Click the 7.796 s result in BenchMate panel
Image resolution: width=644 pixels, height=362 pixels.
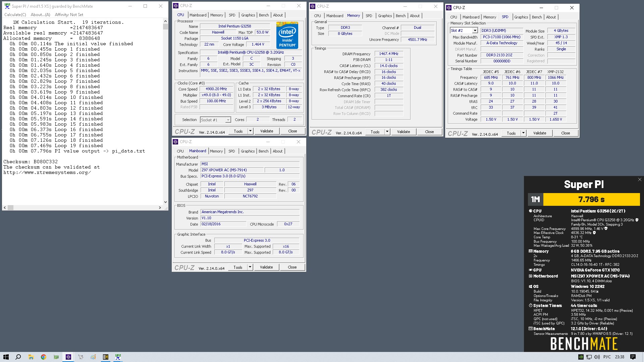click(591, 199)
